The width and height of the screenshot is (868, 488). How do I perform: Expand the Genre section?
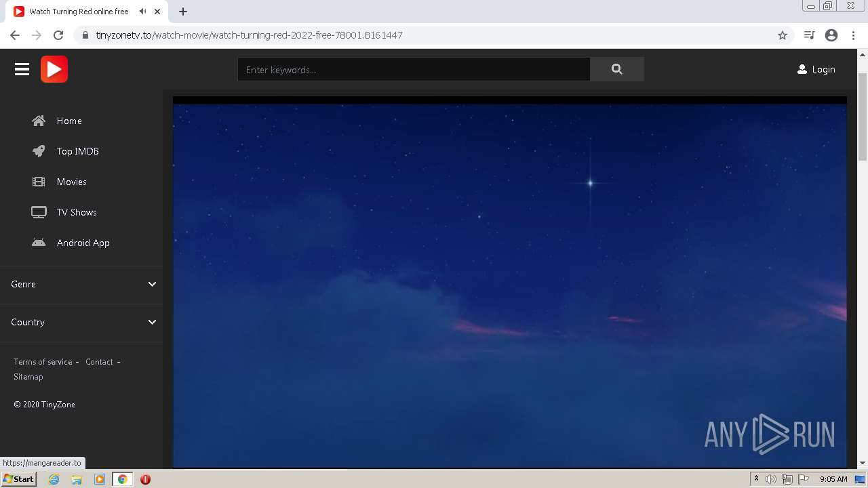pyautogui.click(x=81, y=284)
